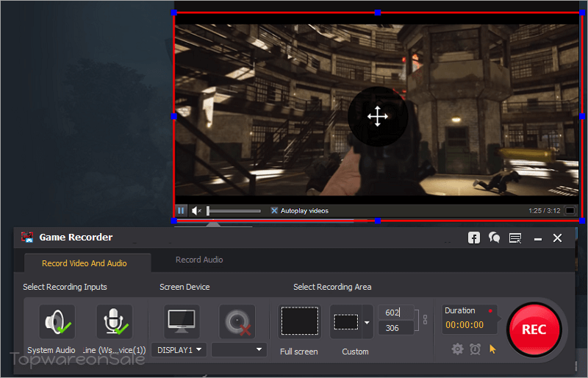Click the Custom label
588x378 pixels.
pyautogui.click(x=355, y=352)
